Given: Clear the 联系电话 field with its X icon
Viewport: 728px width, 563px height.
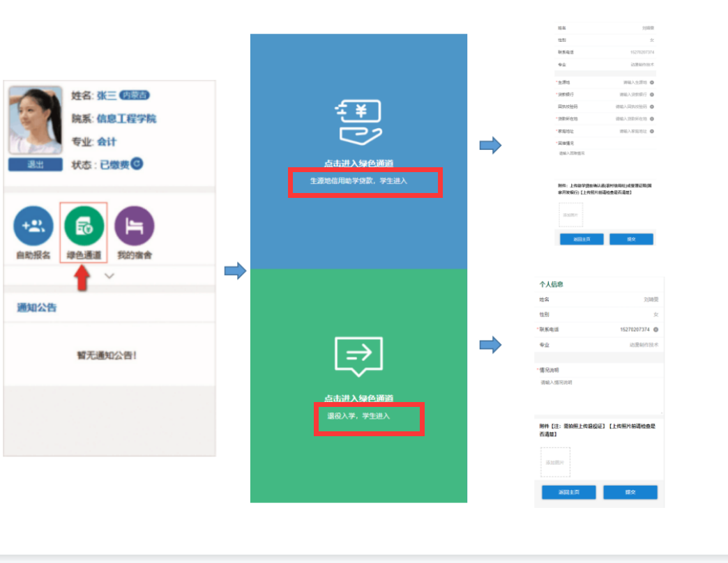Looking at the screenshot, I should pyautogui.click(x=655, y=329).
